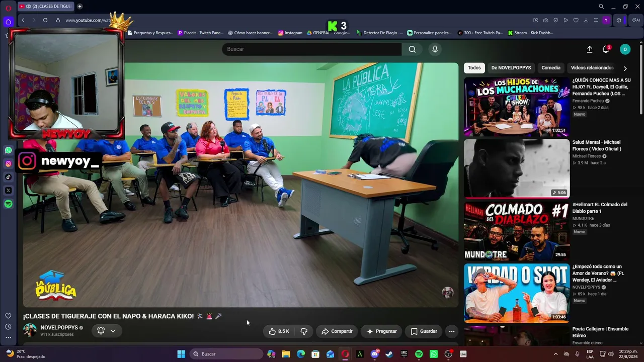The width and height of the screenshot is (644, 362).
Task: Open Spotify from the Windows taskbar
Action: tap(419, 354)
